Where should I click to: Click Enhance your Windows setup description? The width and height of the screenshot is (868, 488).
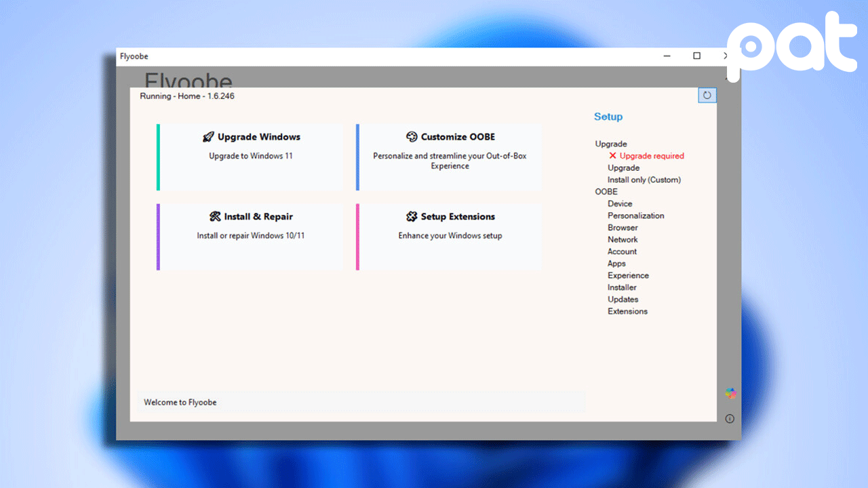[450, 236]
